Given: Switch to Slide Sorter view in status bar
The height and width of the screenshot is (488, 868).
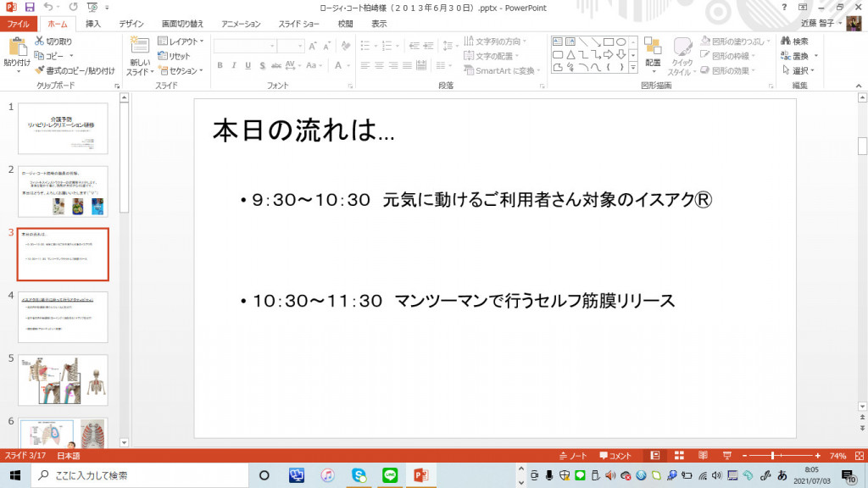Looking at the screenshot, I should point(678,455).
